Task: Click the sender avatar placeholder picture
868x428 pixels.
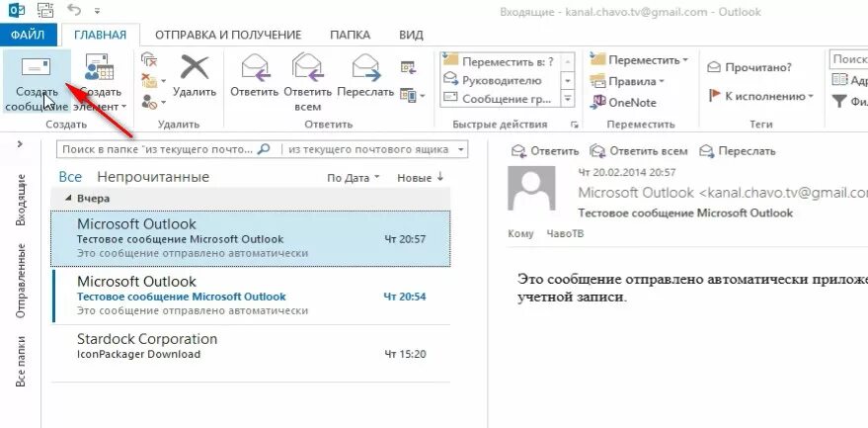Action: (x=531, y=189)
